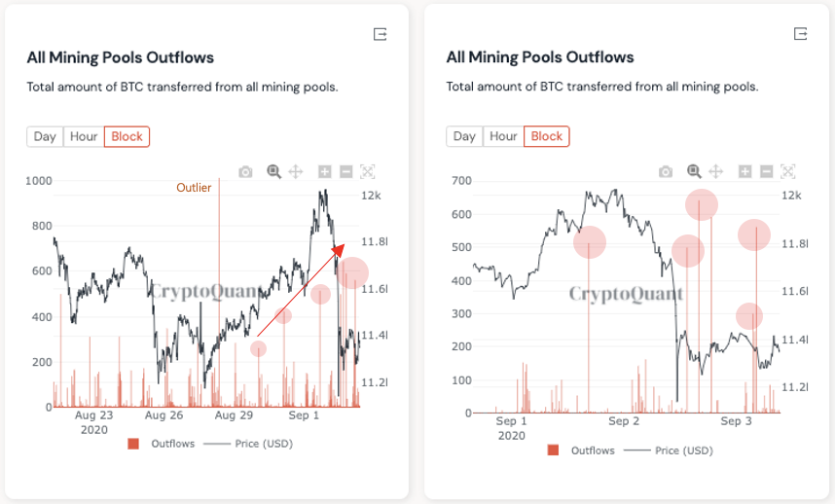Switch left chart to Day view
The height and width of the screenshot is (504, 835).
point(45,136)
